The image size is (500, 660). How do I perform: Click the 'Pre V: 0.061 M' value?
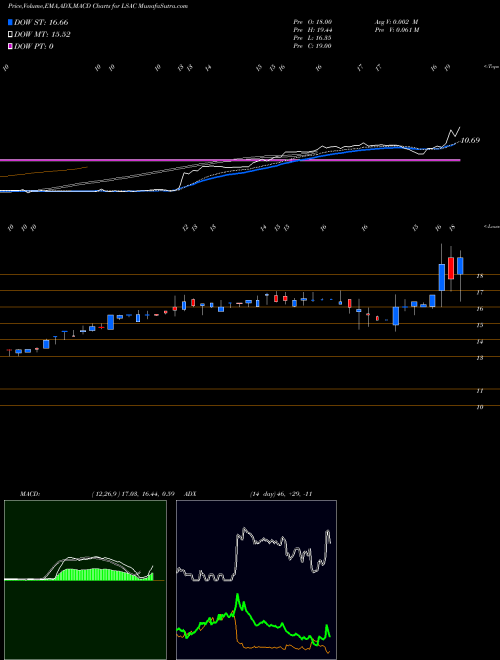396,30
